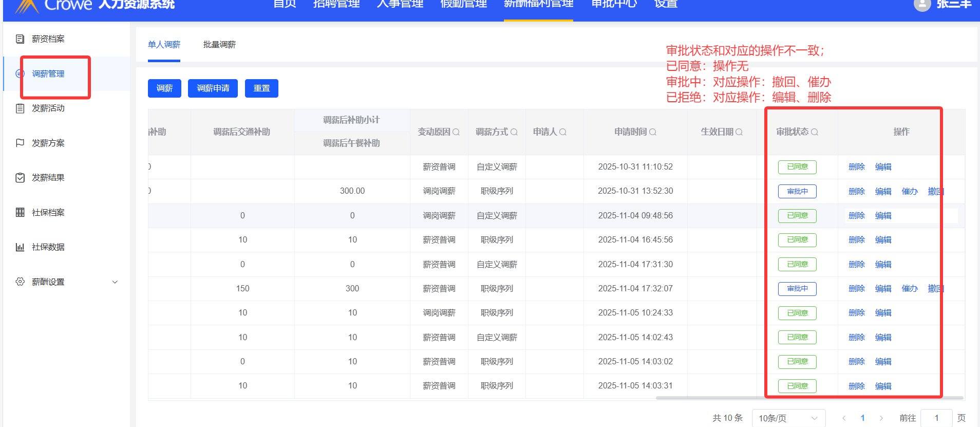Click the search icon beside 变动原因 header
This screenshot has width=980, height=427.
pyautogui.click(x=456, y=132)
